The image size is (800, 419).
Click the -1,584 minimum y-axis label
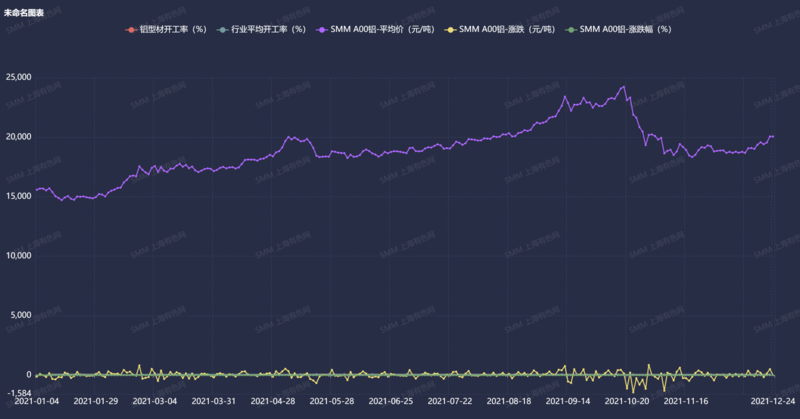coord(20,394)
